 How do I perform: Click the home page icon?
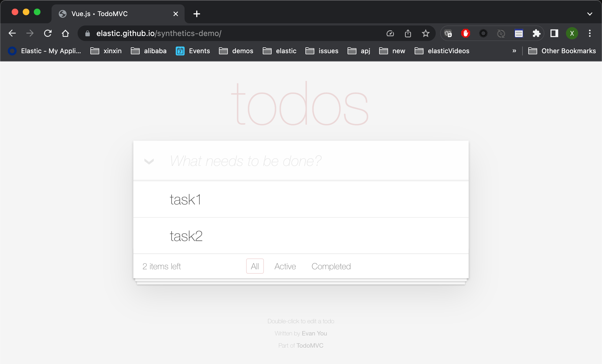click(x=65, y=33)
